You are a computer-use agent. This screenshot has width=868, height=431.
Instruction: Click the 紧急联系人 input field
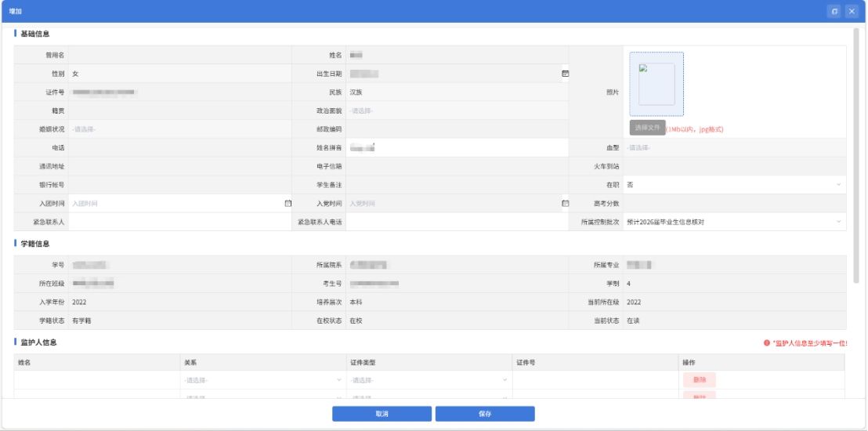click(179, 222)
